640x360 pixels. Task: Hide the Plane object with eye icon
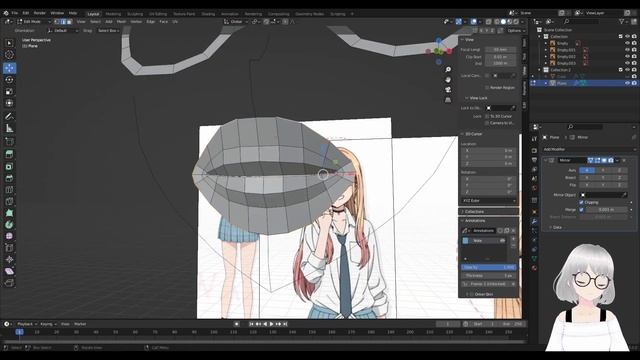pos(627,83)
